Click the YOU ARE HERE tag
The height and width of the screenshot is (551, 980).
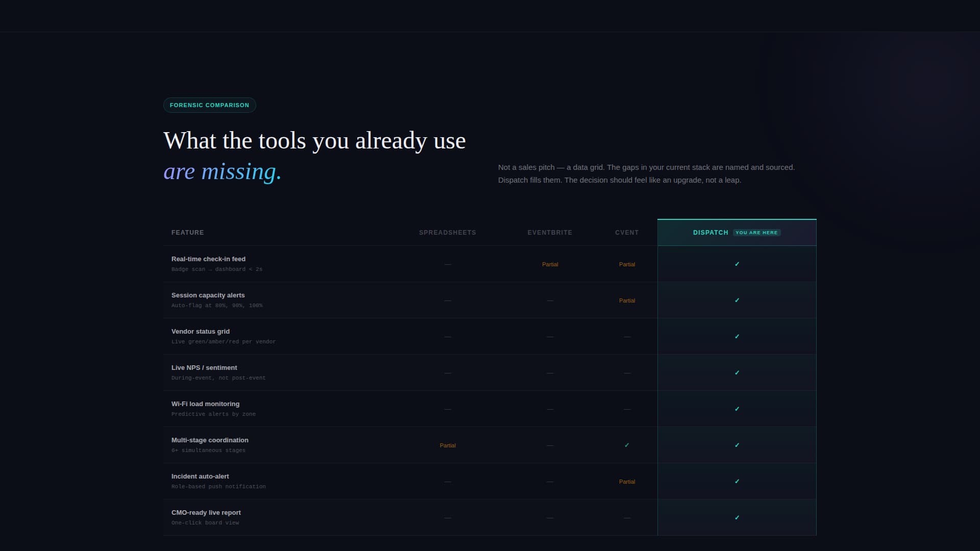coord(756,233)
